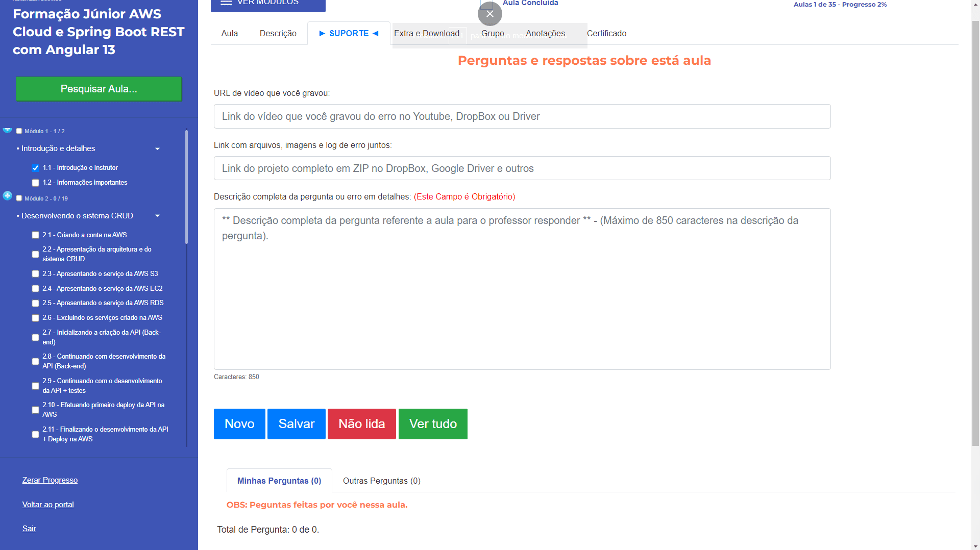Check lesson 2.1 - Criando a conta na AWS
Viewport: 980px width, 550px height.
(x=35, y=235)
